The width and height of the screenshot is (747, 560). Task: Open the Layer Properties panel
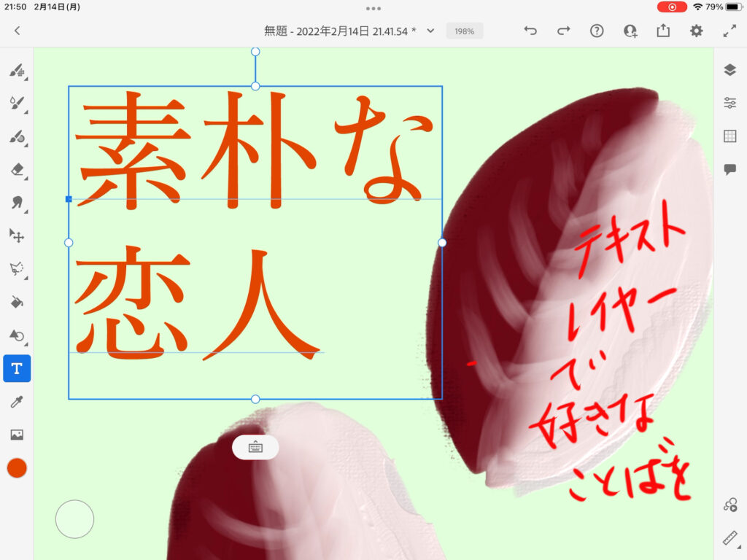point(729,103)
